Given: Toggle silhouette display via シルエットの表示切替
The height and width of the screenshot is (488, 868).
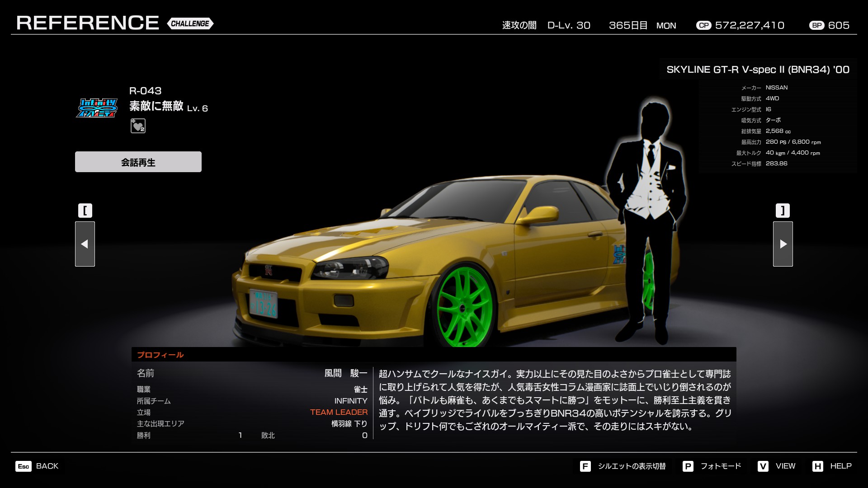Looking at the screenshot, I should click(x=632, y=466).
